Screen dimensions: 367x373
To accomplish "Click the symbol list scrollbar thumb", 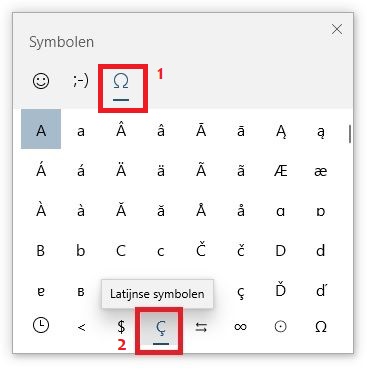I will click(350, 134).
